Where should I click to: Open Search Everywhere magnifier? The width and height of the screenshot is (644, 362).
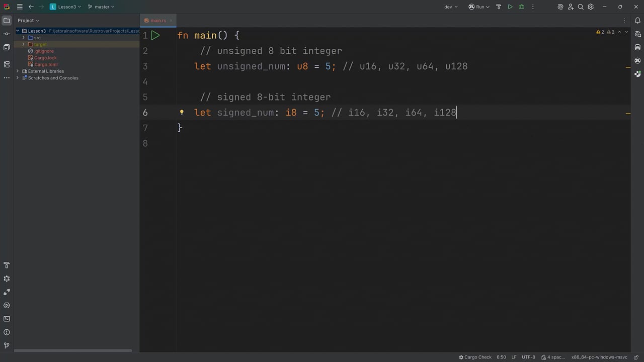click(581, 7)
